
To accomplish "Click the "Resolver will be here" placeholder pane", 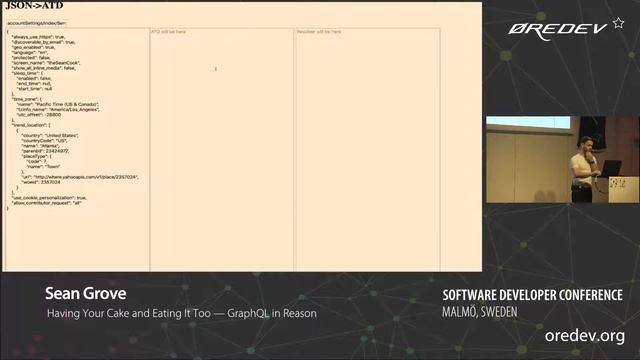I will pos(367,149).
